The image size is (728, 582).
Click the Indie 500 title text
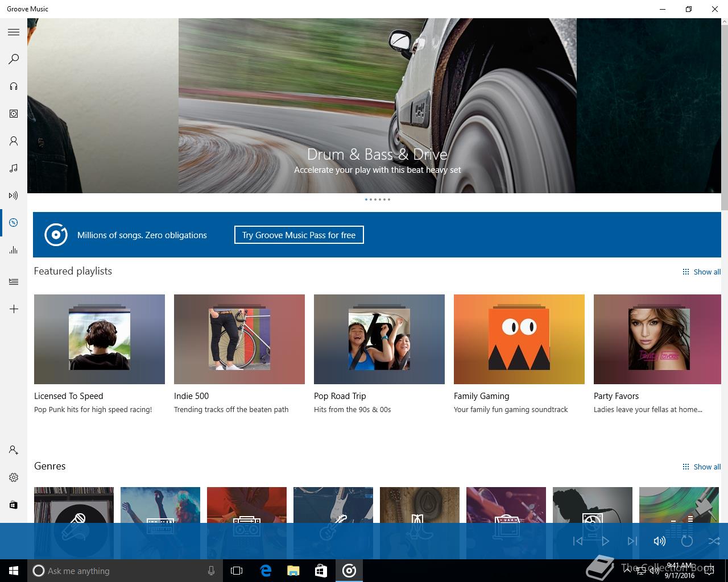coord(192,396)
